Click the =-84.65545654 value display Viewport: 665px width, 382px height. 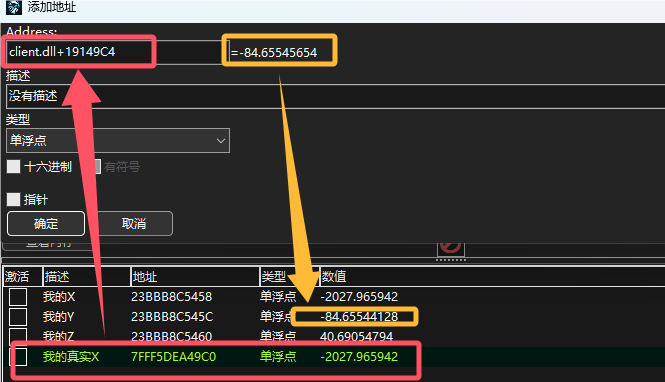tap(274, 53)
